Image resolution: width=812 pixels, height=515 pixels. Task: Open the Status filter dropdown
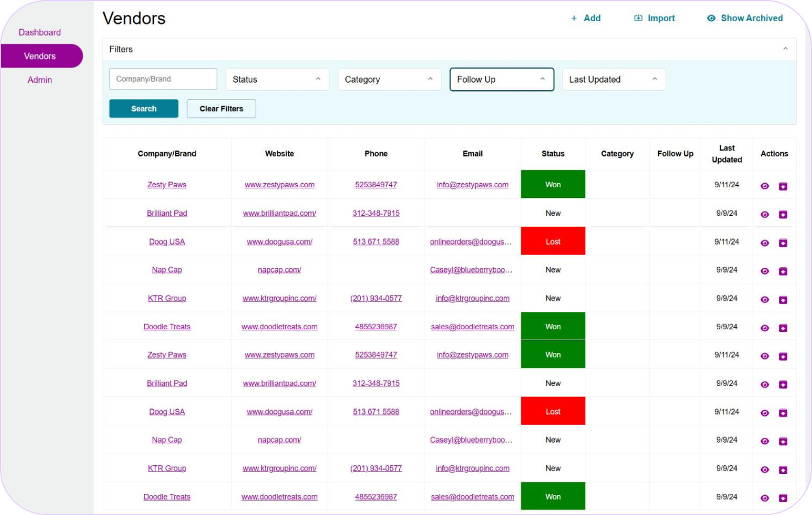(277, 80)
